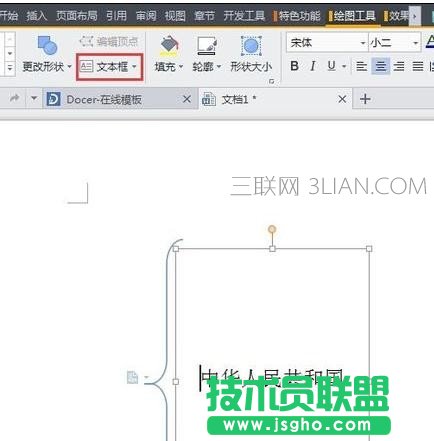The image size is (434, 441).
Task: Close the Docer-在线模板 tab
Action: (187, 99)
